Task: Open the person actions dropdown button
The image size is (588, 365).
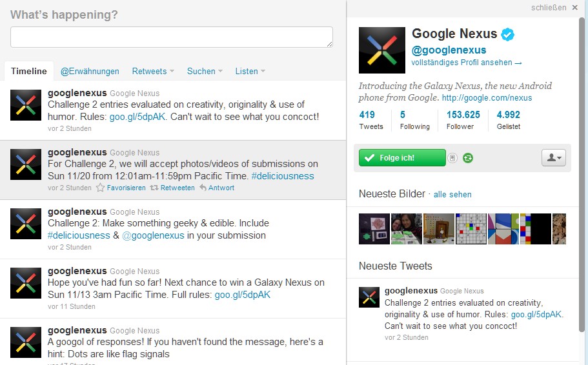Action: pos(554,158)
